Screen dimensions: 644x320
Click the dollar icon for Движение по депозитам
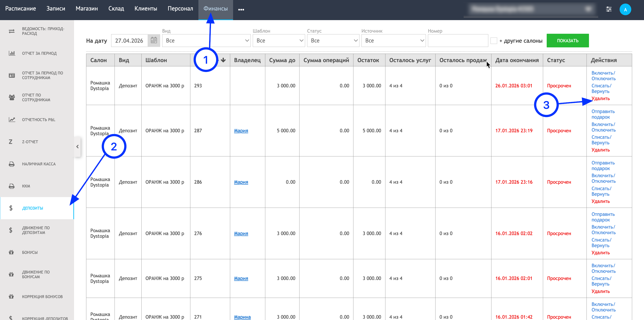point(11,230)
